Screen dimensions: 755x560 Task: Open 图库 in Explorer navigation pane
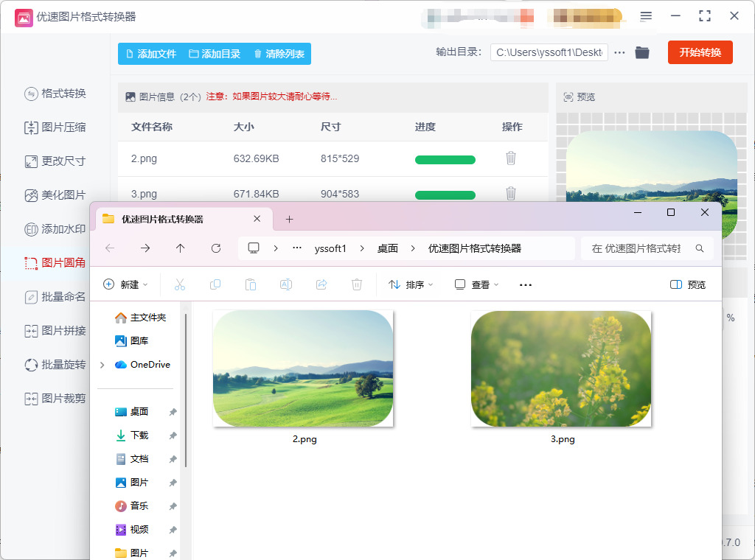131,341
